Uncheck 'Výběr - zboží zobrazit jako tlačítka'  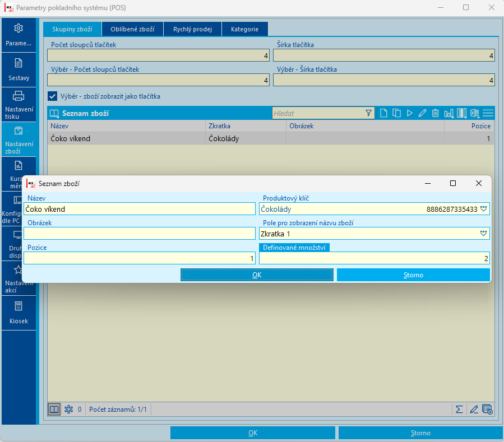pyautogui.click(x=52, y=96)
